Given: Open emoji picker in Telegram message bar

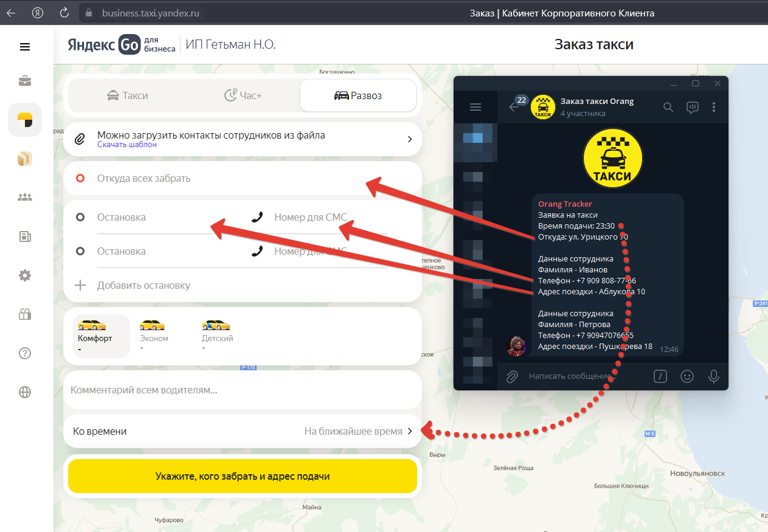Looking at the screenshot, I should tap(687, 376).
